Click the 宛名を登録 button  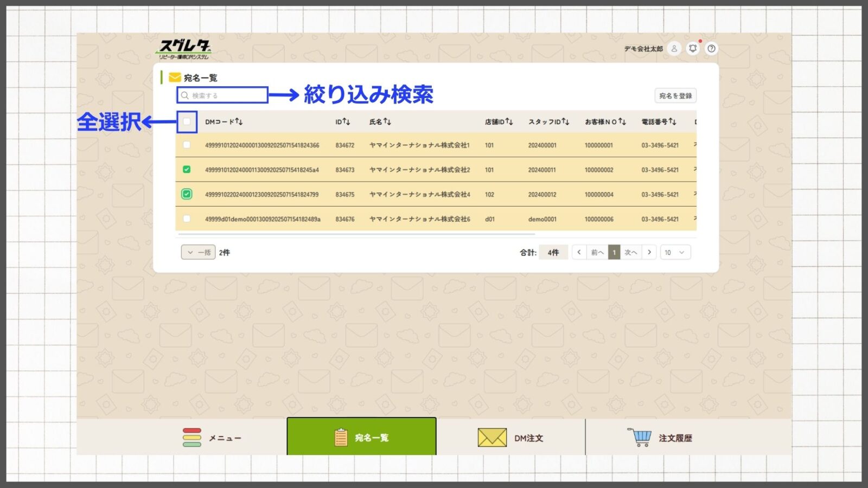(675, 95)
